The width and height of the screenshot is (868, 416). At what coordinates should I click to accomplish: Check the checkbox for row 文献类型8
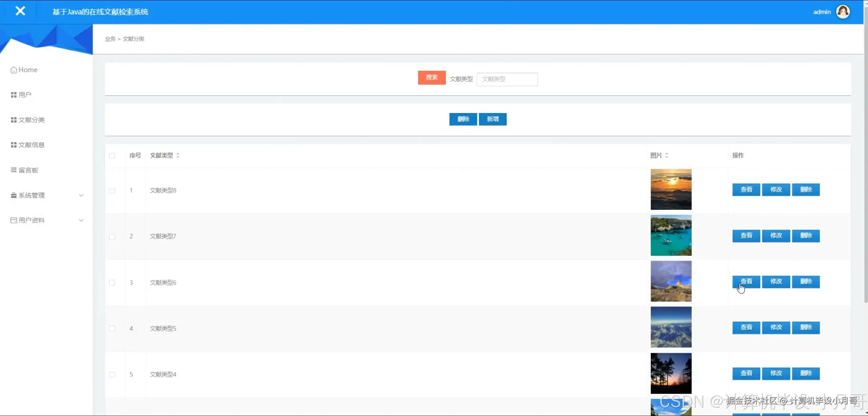(x=112, y=191)
